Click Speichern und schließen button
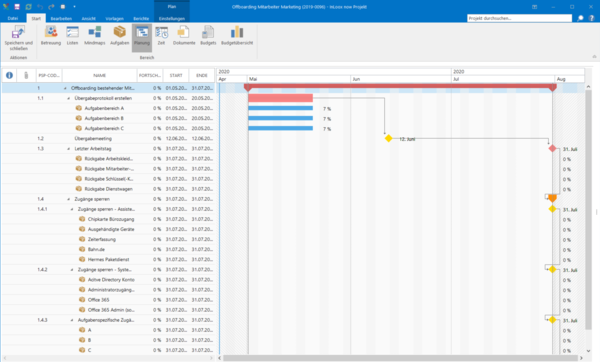This screenshot has width=600, height=362. pos(18,38)
